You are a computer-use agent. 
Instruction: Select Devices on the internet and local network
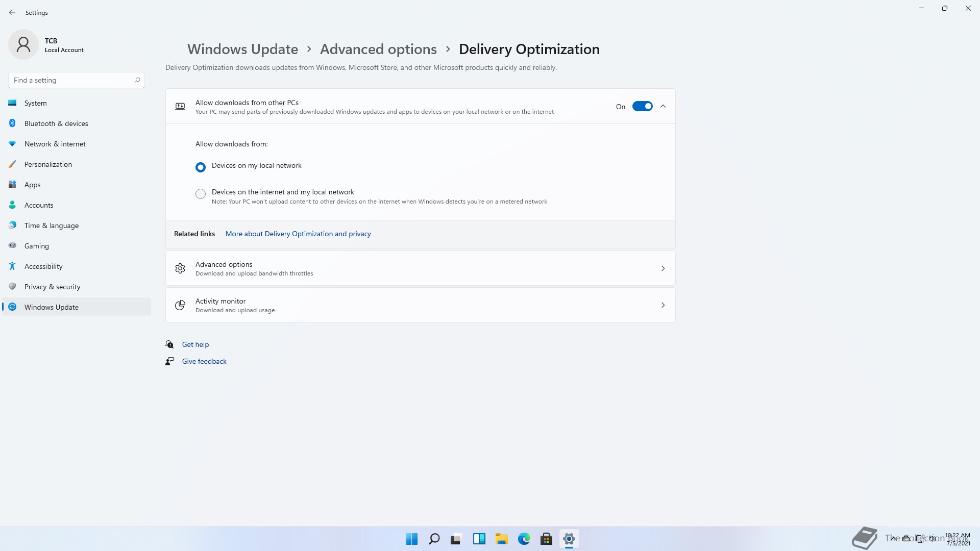201,194
